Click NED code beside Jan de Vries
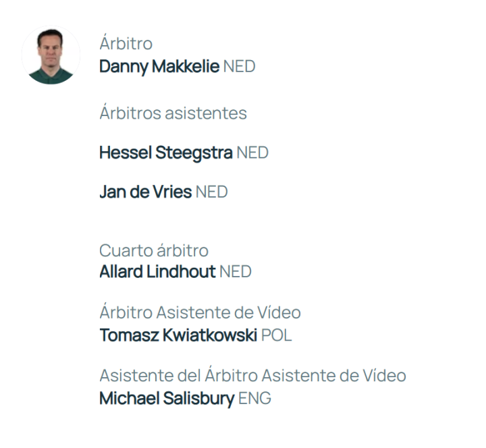 pyautogui.click(x=212, y=192)
